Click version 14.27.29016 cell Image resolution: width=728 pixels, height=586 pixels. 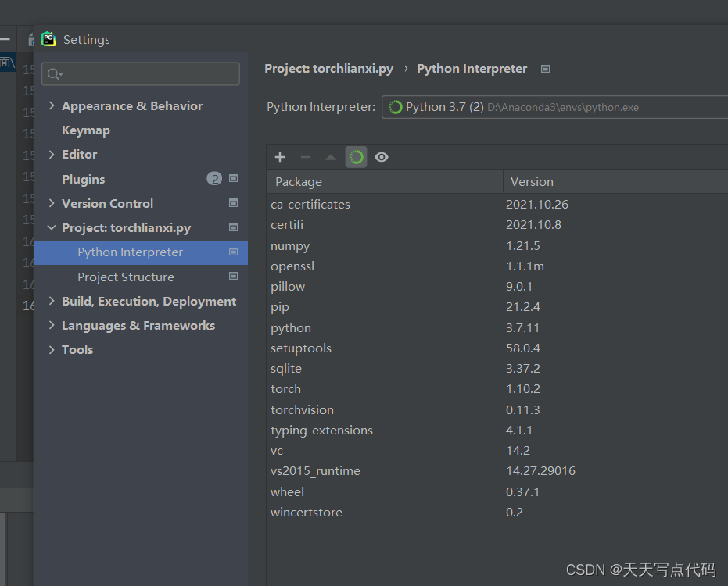tap(540, 471)
